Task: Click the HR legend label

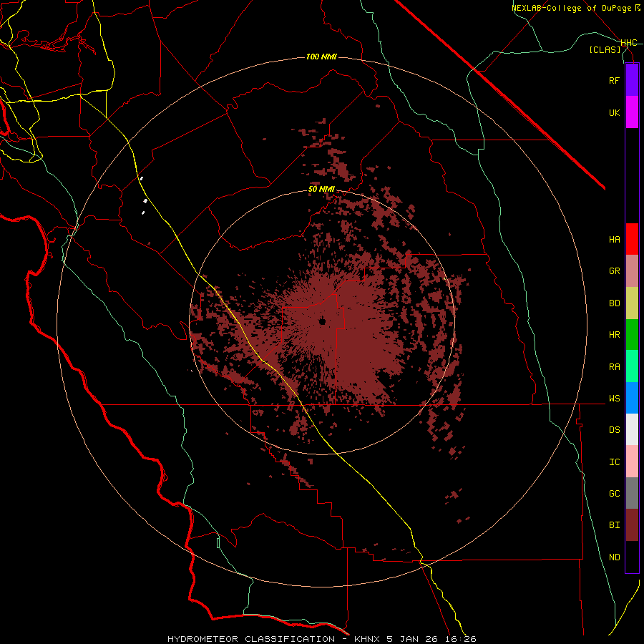Action: [614, 335]
